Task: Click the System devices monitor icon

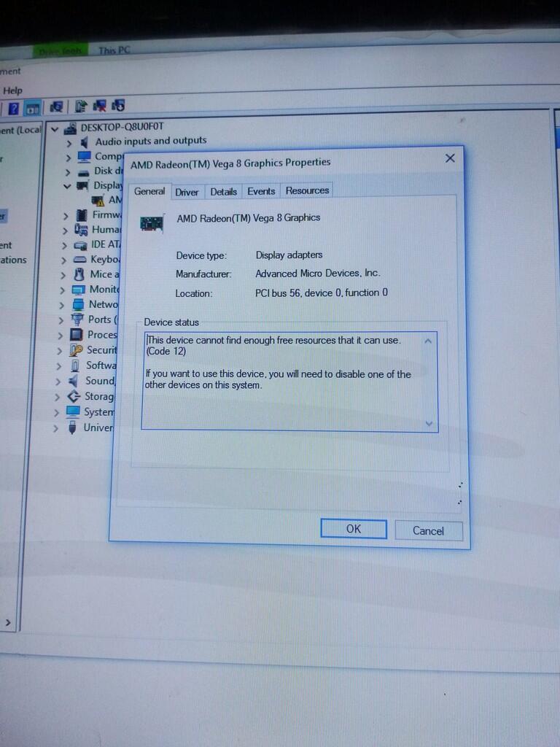Action: point(74,411)
